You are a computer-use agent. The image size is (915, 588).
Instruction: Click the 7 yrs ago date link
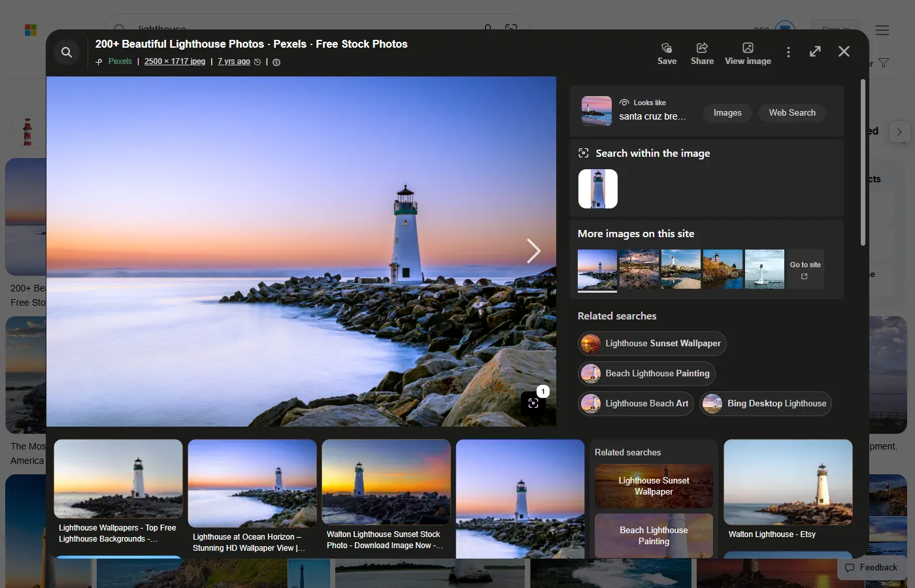[234, 61]
